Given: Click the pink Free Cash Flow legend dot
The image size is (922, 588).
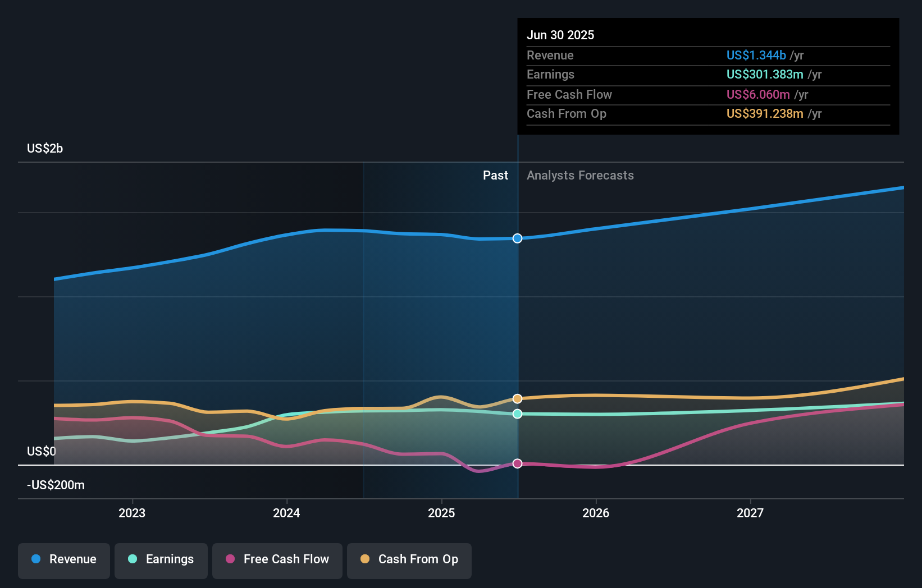Looking at the screenshot, I should [230, 559].
